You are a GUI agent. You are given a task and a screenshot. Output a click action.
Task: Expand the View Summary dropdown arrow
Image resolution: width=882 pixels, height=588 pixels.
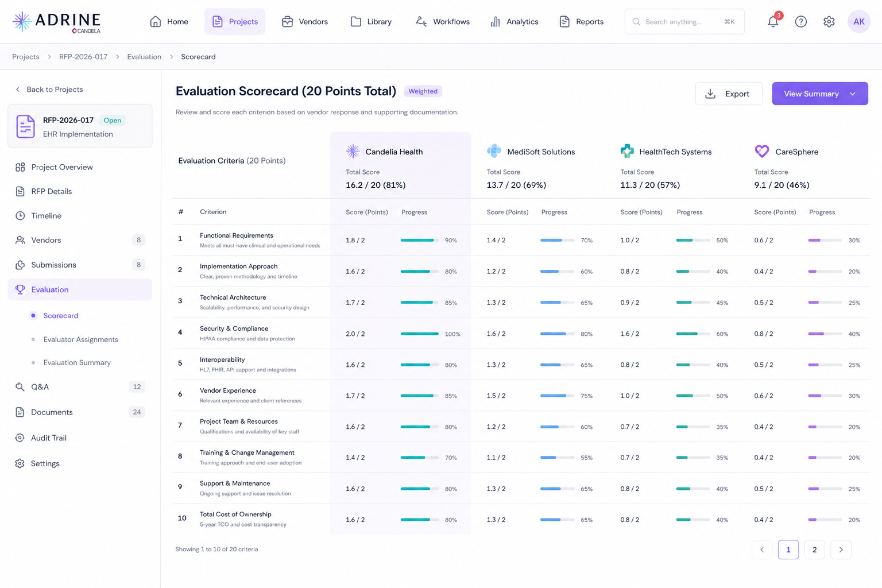pos(853,94)
